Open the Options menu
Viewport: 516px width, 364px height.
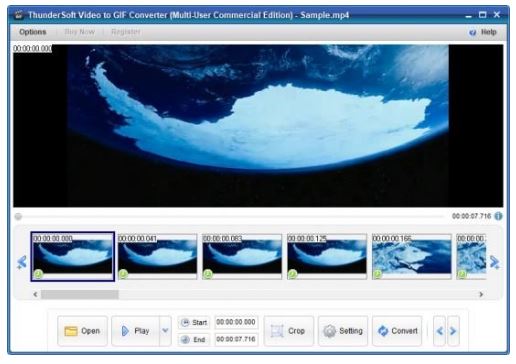pos(32,32)
